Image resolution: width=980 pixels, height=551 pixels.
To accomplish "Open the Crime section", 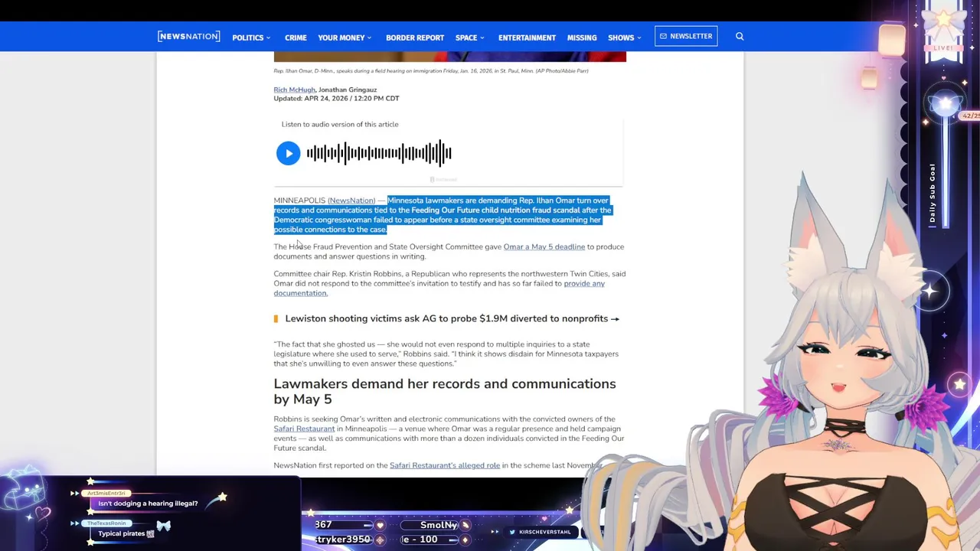I will (296, 37).
